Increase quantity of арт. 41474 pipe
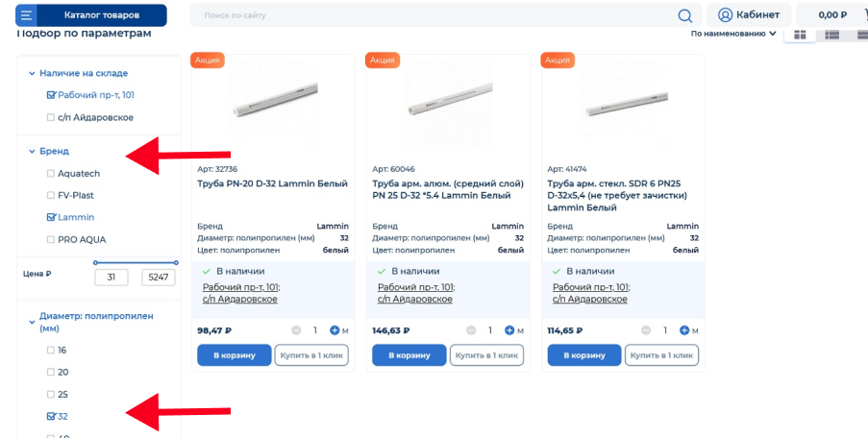The height and width of the screenshot is (438, 868). pos(684,330)
